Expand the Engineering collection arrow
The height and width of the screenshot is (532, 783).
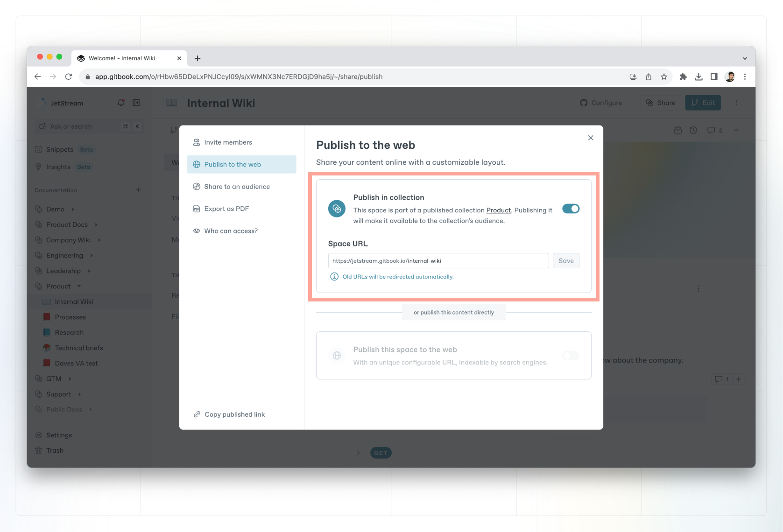click(x=92, y=255)
